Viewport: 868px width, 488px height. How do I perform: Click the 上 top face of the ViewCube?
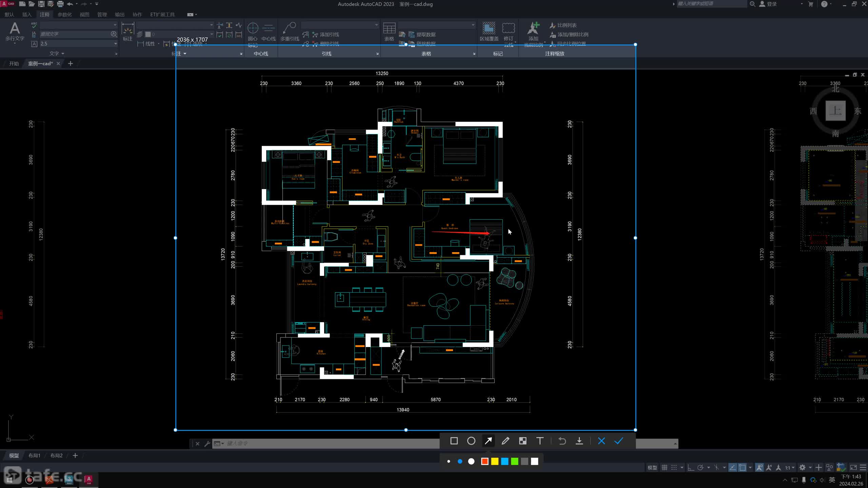tap(835, 110)
